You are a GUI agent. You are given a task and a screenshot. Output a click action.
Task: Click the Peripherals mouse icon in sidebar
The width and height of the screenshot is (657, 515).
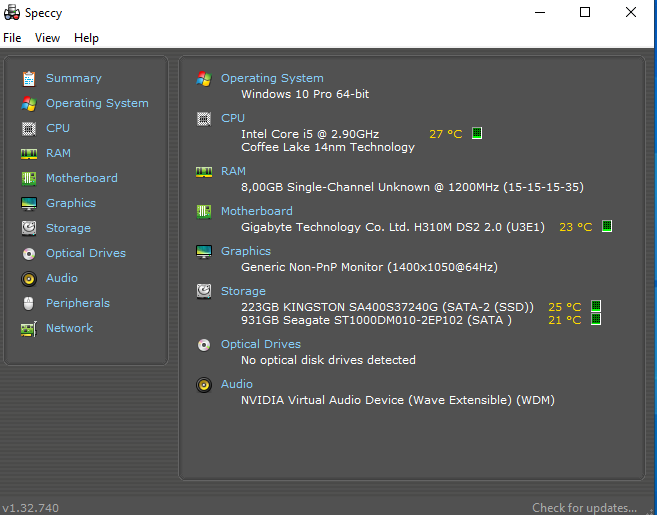coord(28,303)
